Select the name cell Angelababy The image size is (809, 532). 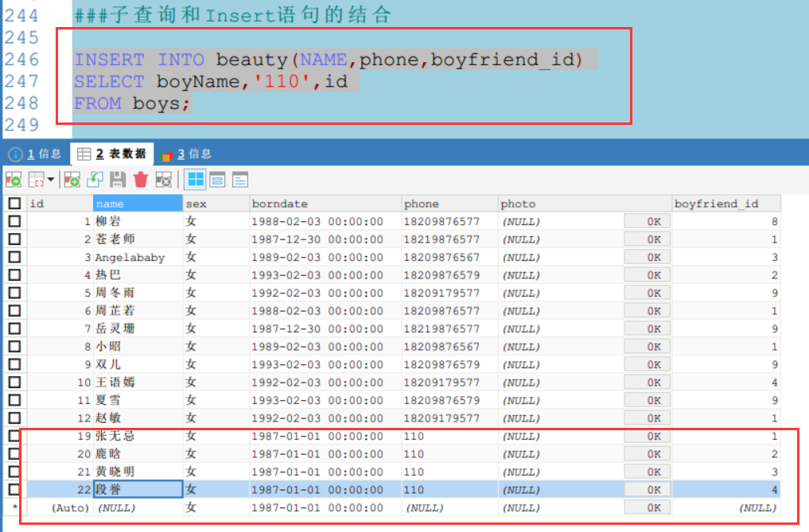coord(138,257)
